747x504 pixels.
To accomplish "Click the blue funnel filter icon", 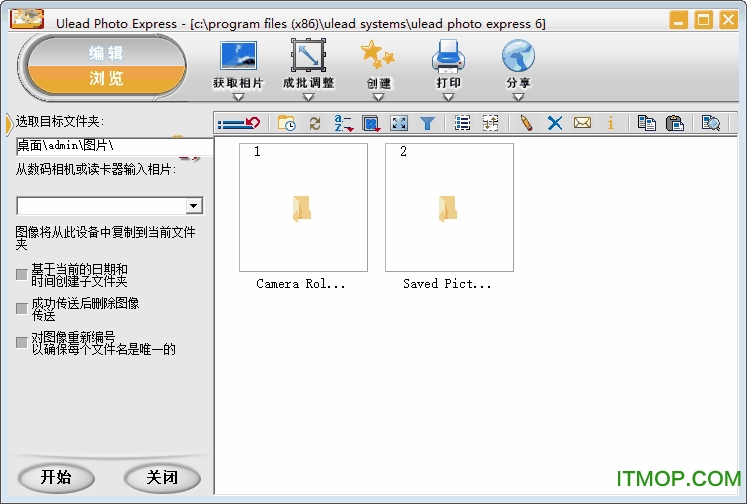I will point(427,123).
